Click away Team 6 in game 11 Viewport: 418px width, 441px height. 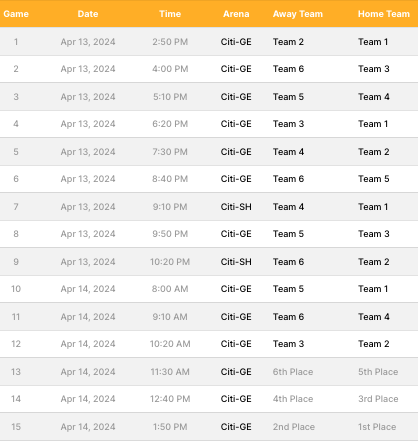[x=288, y=317]
